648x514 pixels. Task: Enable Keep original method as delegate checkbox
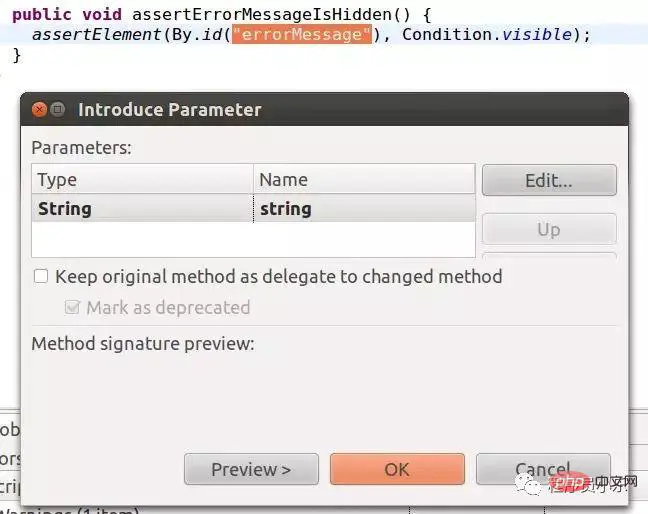click(41, 276)
